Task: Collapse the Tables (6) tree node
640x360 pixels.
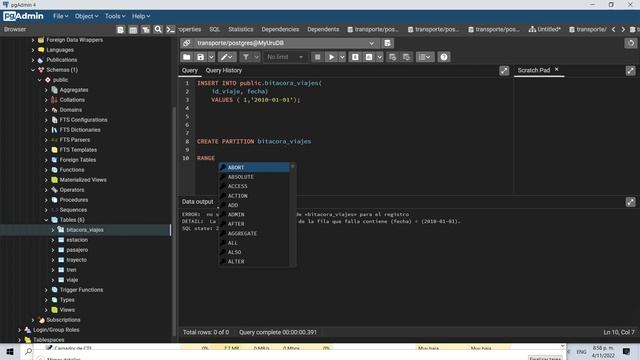Action: 46,220
